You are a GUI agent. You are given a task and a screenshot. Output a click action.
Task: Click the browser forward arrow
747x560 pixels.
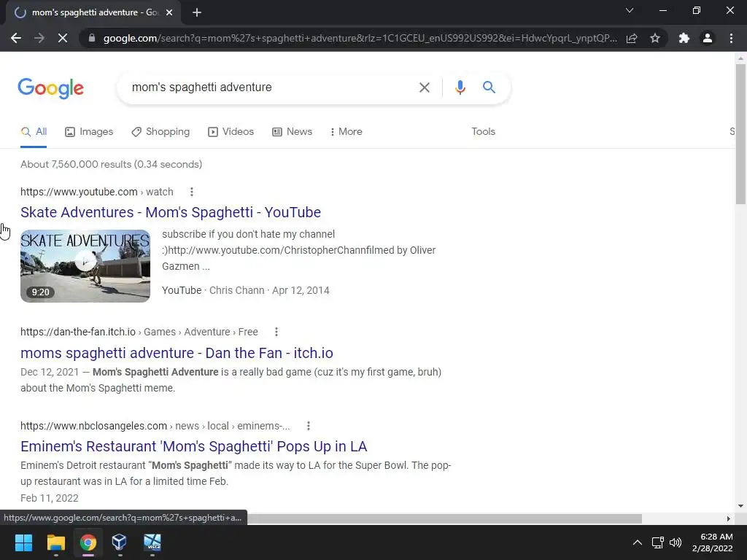pos(39,38)
